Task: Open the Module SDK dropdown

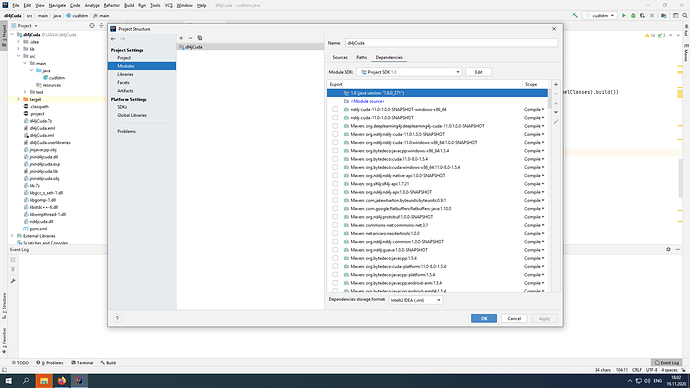Action: 409,72
